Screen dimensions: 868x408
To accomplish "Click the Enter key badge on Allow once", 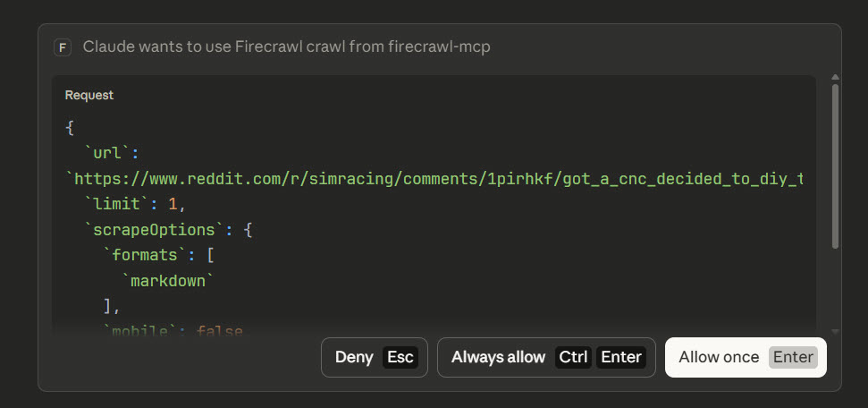I will (x=794, y=357).
